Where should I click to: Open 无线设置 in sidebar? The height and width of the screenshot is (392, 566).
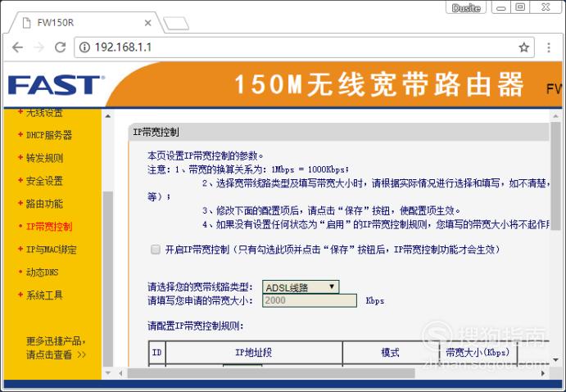(44, 112)
